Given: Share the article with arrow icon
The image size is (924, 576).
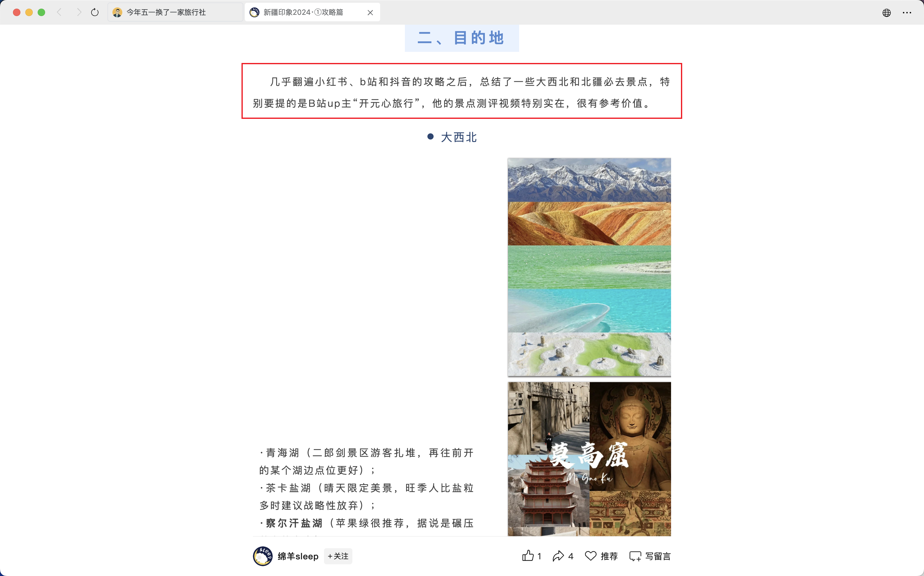Looking at the screenshot, I should [558, 556].
